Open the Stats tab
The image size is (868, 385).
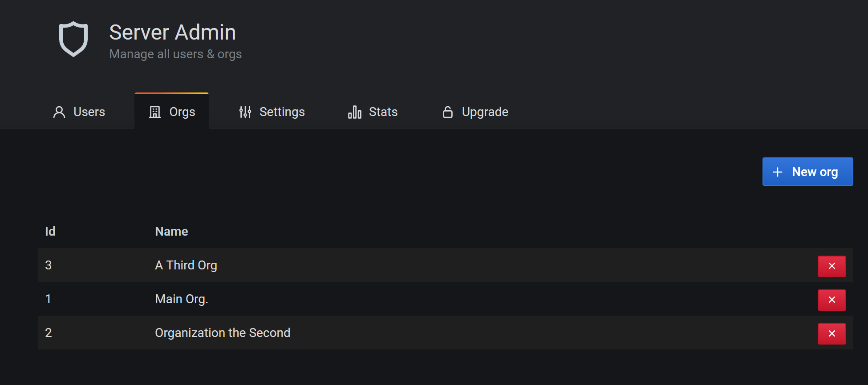coord(383,112)
